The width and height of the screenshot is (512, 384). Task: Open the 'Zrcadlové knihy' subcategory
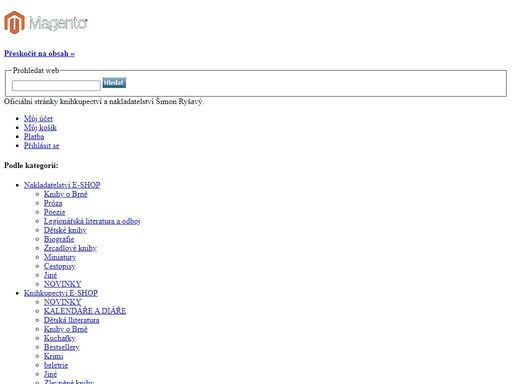pos(70,248)
